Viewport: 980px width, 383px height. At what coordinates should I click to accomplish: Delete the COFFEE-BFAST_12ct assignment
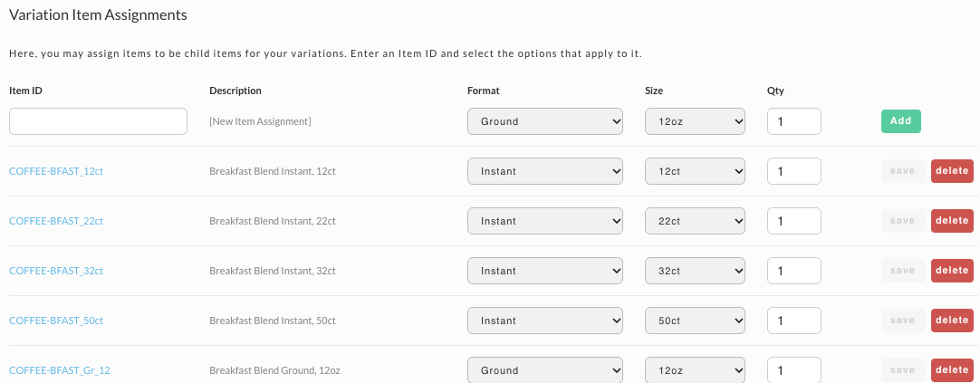coord(952,171)
